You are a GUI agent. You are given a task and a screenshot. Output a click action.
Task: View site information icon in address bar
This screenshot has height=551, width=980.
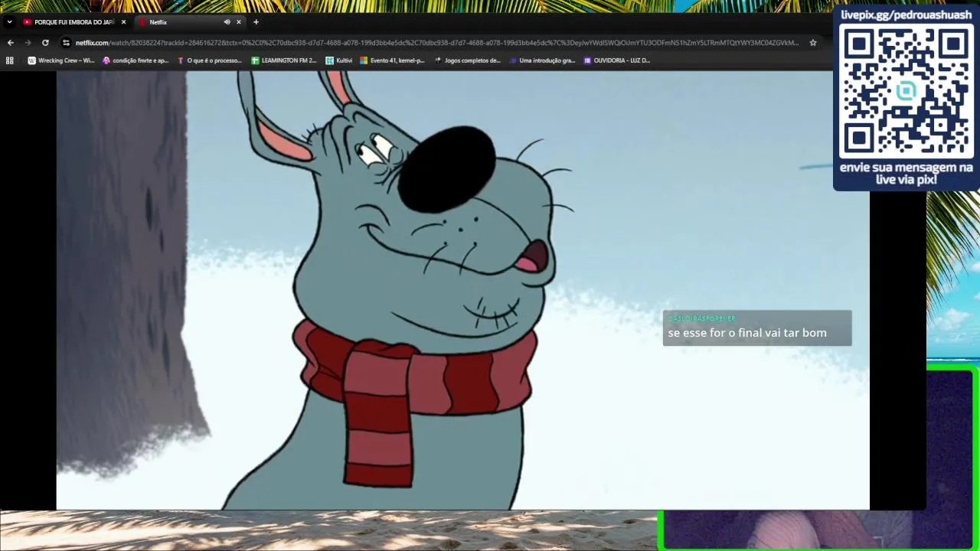click(x=66, y=43)
